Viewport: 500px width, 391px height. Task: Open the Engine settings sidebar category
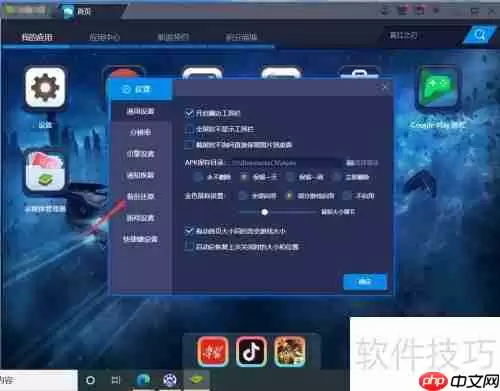point(141,154)
